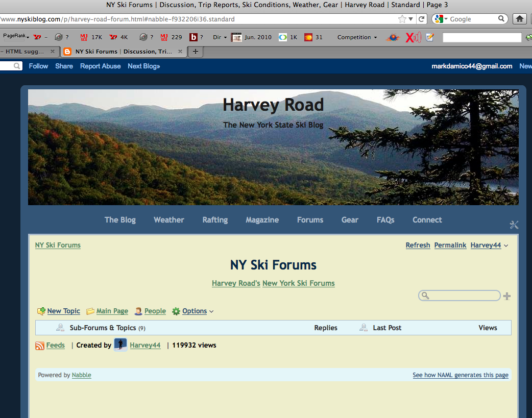Screen dimensions: 532x418
Task: Click the Permalink link
Action: 450,245
